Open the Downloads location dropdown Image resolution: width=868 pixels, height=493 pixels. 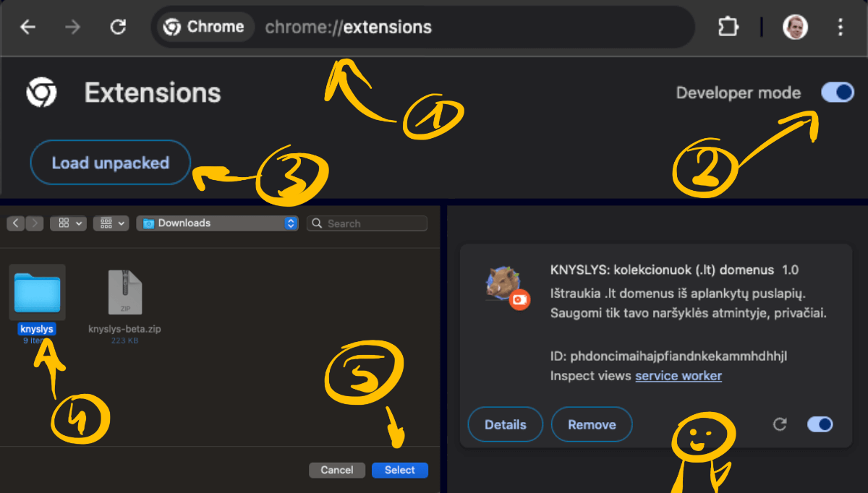(x=218, y=223)
